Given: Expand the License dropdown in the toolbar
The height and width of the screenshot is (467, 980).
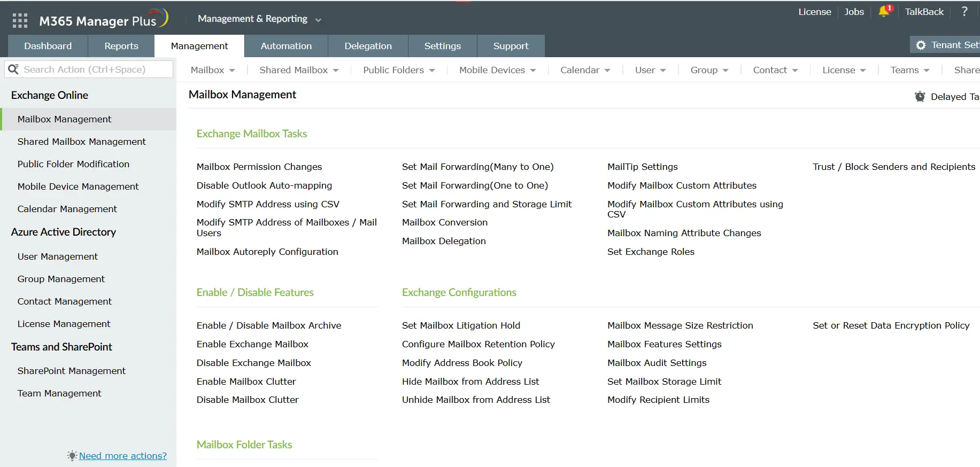Looking at the screenshot, I should (x=844, y=70).
